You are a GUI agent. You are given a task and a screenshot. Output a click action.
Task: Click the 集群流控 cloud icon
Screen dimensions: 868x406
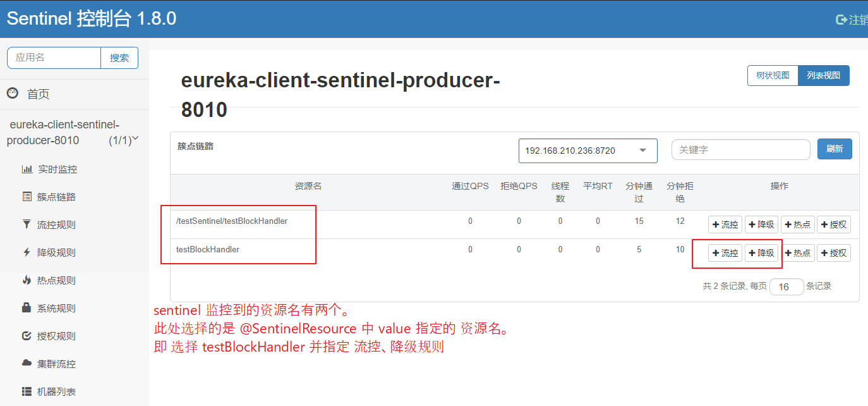tap(27, 364)
